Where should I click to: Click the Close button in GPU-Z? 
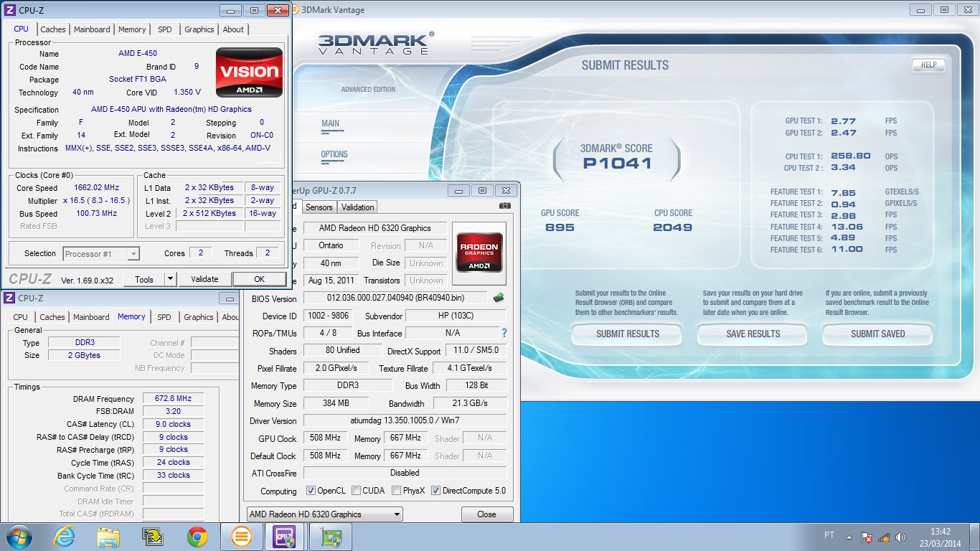coord(486,514)
